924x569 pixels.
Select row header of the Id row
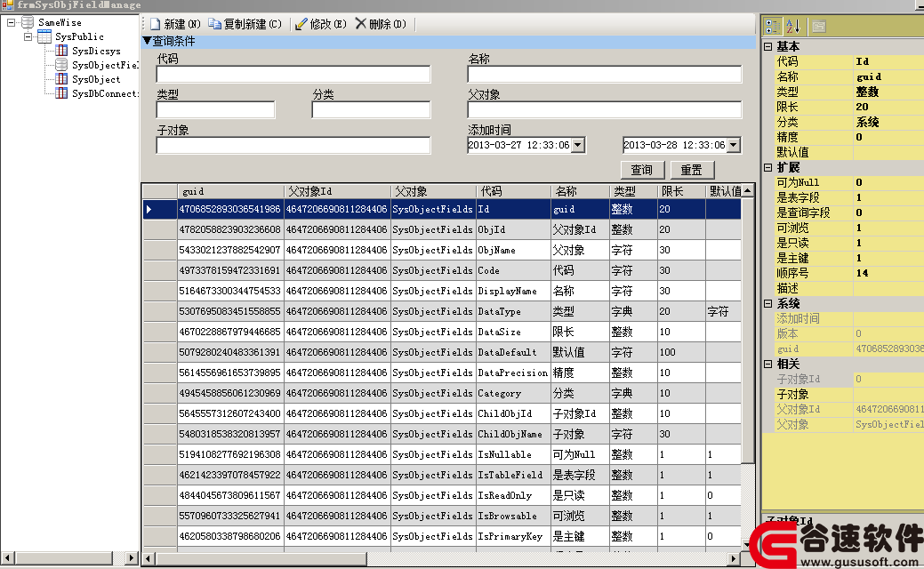click(160, 209)
